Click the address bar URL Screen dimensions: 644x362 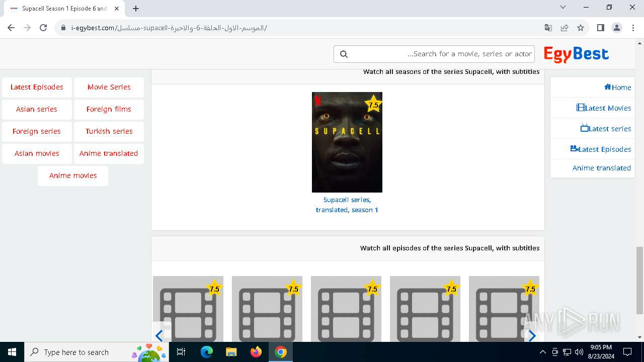point(169,28)
